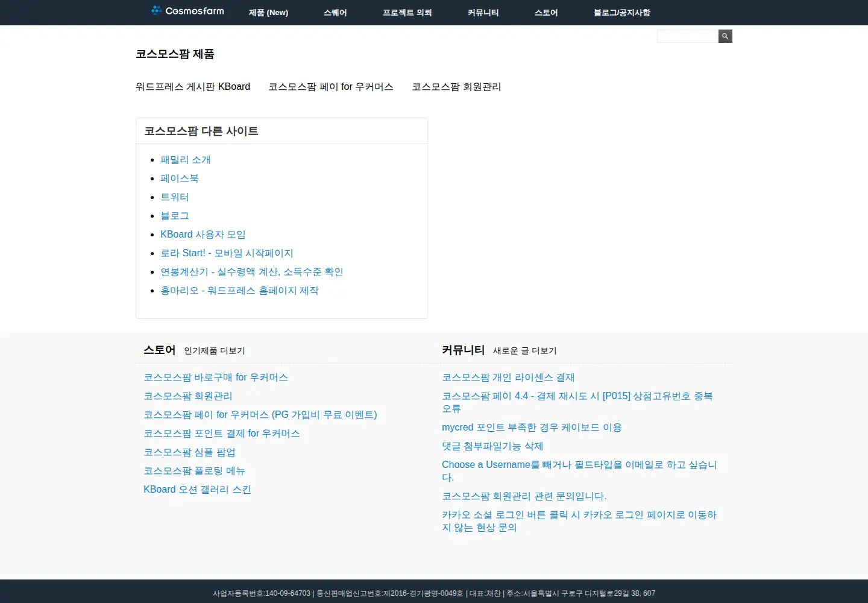Visit 홍마리오 - 워드프레스 홈페이지 제작 link
Image resolution: width=868 pixels, height=603 pixels.
click(240, 291)
